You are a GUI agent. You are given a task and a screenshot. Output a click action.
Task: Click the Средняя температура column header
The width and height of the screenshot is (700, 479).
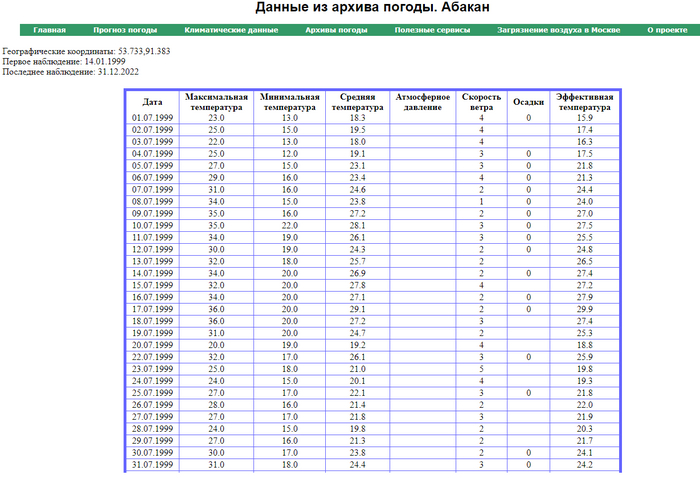[357, 102]
